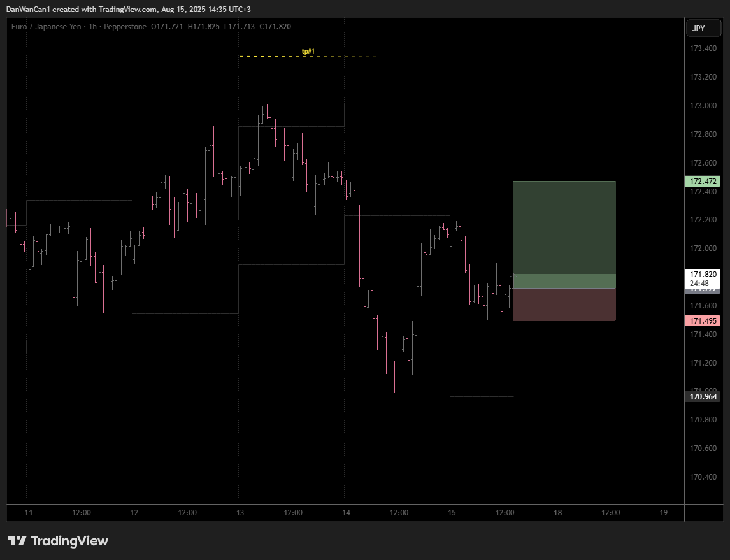Click the 172.600 price axis label
Viewport: 730px width, 560px height.
click(703, 163)
